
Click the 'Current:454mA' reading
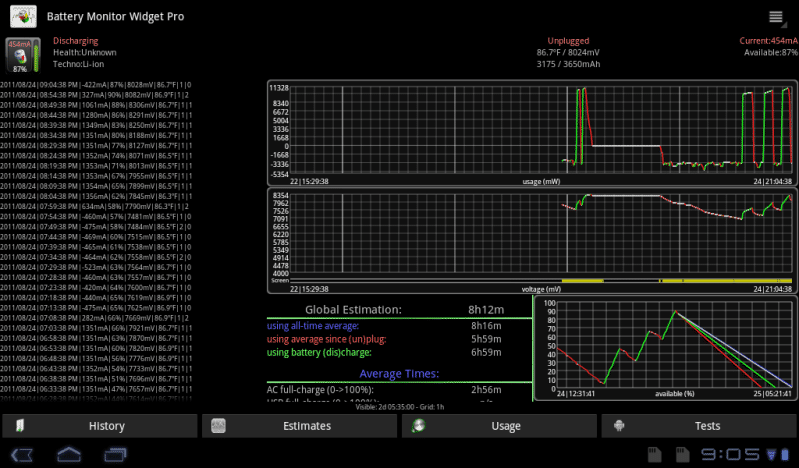(x=768, y=41)
